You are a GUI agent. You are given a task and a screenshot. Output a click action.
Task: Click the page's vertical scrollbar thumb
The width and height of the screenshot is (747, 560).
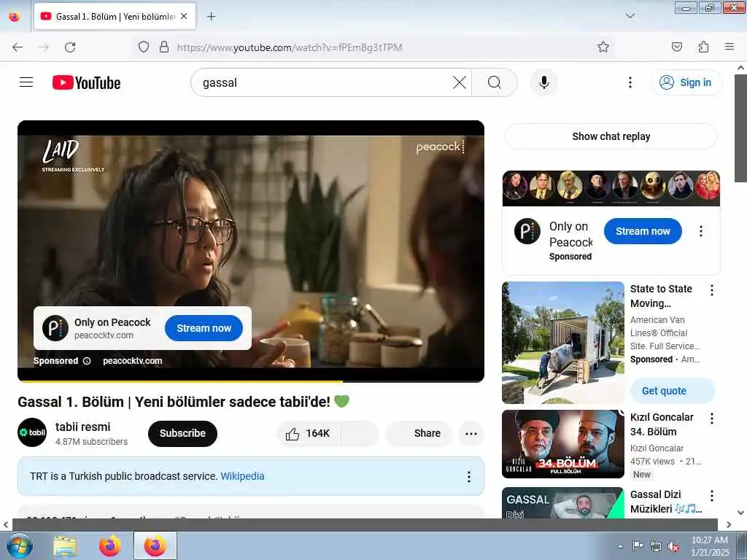[x=741, y=127]
